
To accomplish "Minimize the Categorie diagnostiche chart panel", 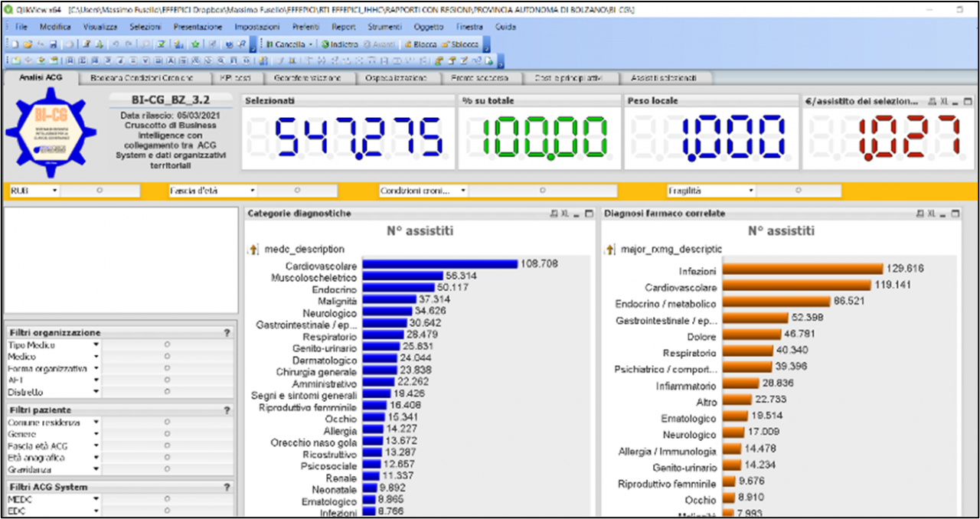I will point(577,214).
